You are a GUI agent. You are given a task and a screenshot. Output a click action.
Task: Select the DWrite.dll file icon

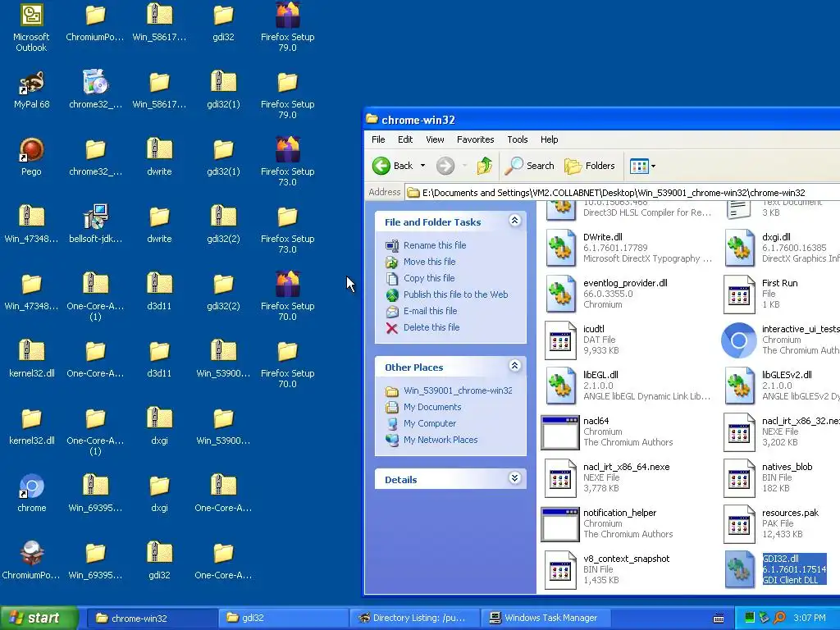coord(560,248)
